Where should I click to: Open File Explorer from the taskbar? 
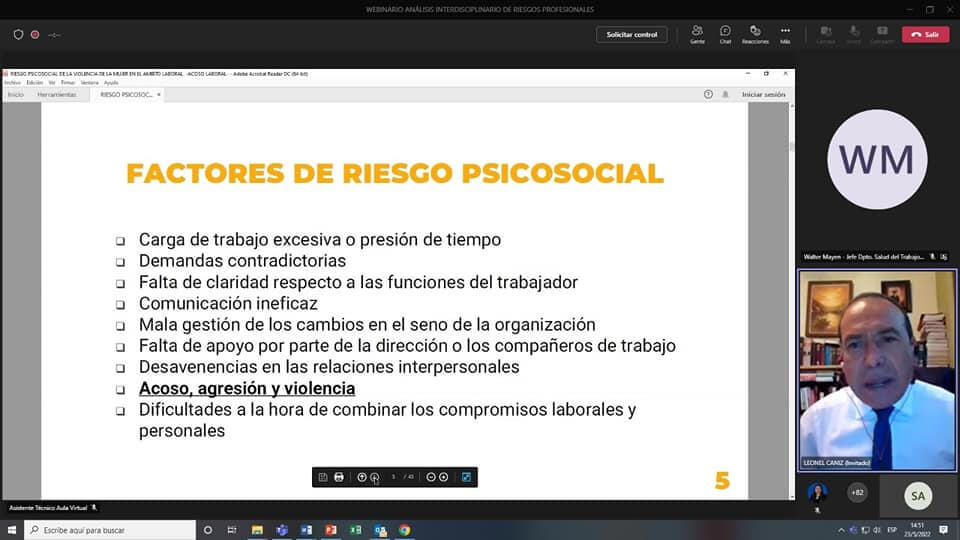257,530
